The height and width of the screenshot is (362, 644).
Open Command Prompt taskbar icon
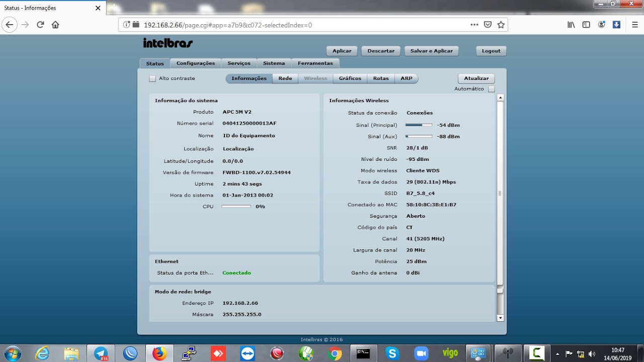363,353
